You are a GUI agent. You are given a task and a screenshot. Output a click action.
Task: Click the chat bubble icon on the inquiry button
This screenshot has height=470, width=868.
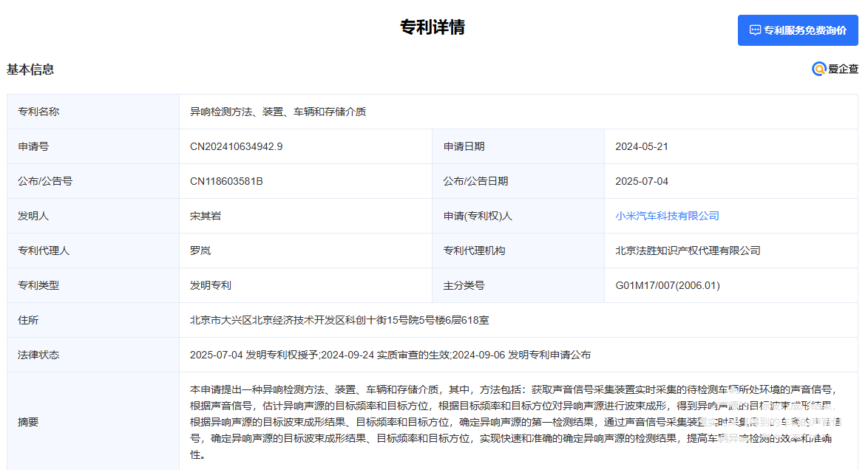(755, 30)
